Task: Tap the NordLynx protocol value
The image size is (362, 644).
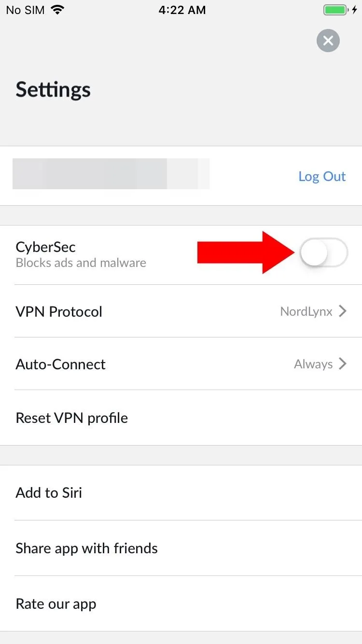Action: [306, 312]
